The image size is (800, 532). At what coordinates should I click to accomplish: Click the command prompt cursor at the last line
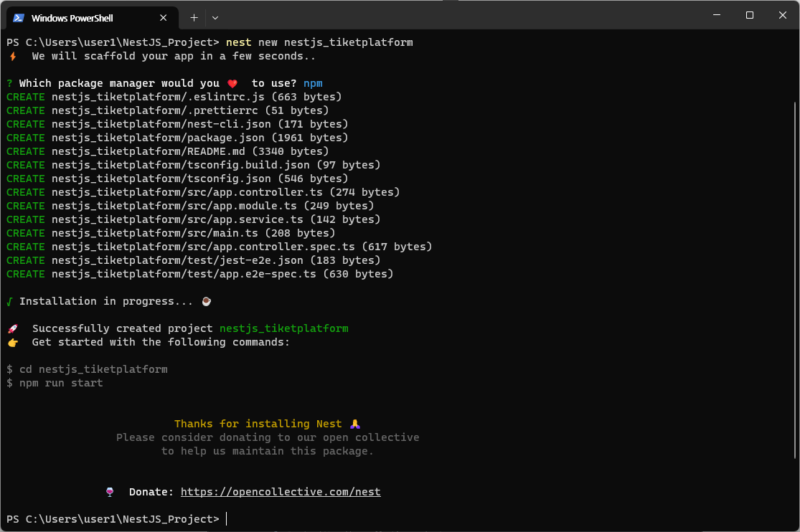pyautogui.click(x=227, y=519)
